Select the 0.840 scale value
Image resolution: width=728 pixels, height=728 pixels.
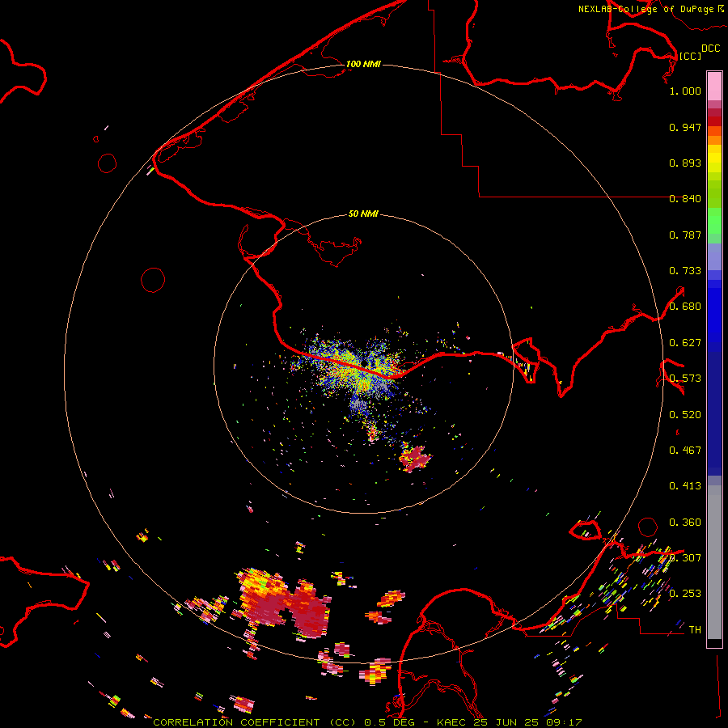click(x=685, y=199)
